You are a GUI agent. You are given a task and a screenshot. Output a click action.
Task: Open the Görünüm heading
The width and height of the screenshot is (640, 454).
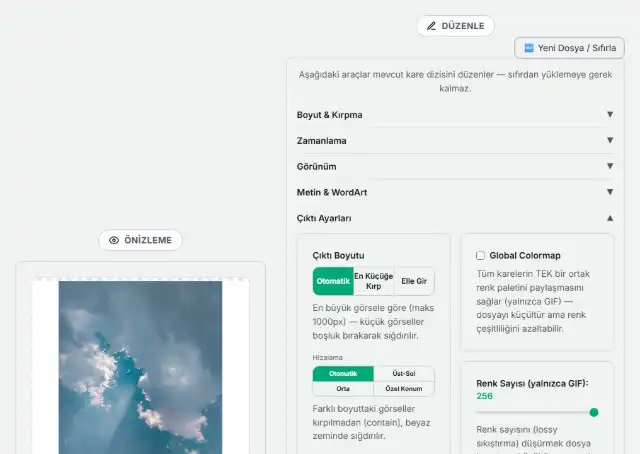pyautogui.click(x=316, y=167)
